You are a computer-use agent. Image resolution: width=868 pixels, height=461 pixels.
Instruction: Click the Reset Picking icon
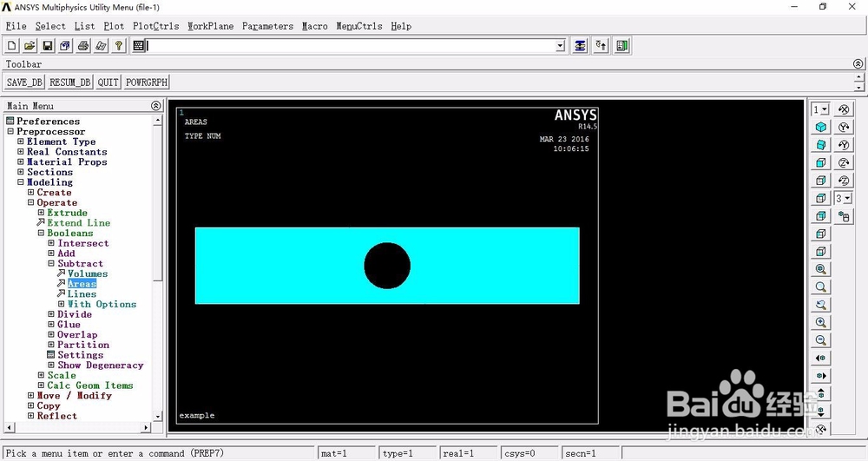tap(601, 46)
